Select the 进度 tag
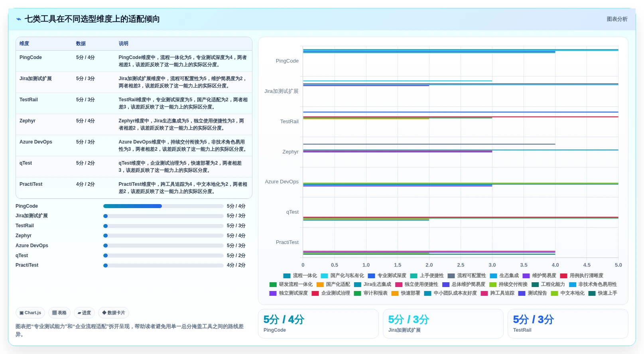The height and width of the screenshot is (354, 644). (x=84, y=313)
